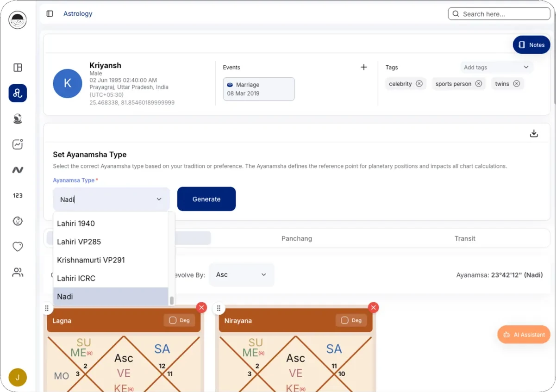Switch to the Transit tab
Viewport: 556px width, 392px height.
point(465,238)
